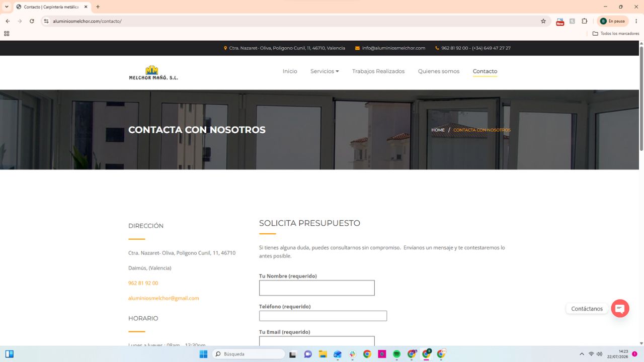This screenshot has width=644, height=362.
Task: Open Spotify from the taskbar
Action: click(x=396, y=354)
